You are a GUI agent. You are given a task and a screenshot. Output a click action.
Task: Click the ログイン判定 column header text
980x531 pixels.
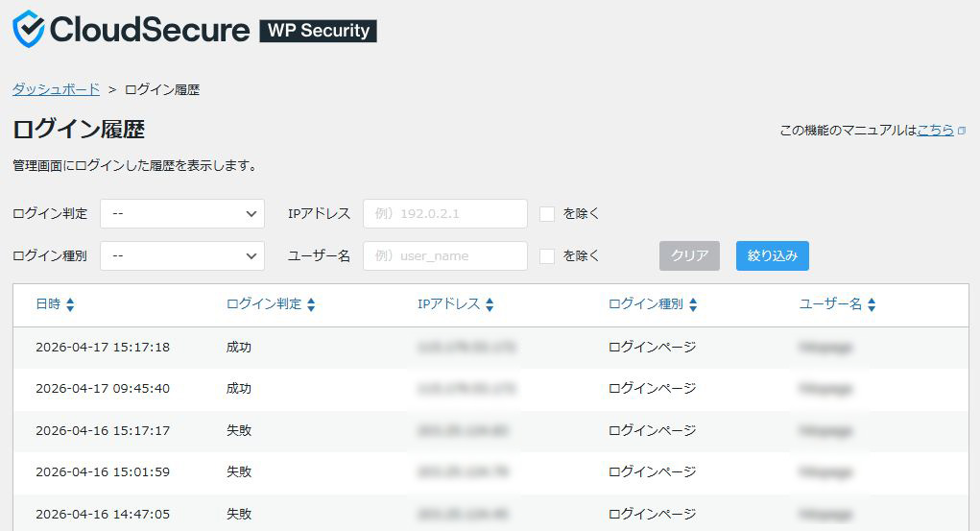click(x=264, y=304)
